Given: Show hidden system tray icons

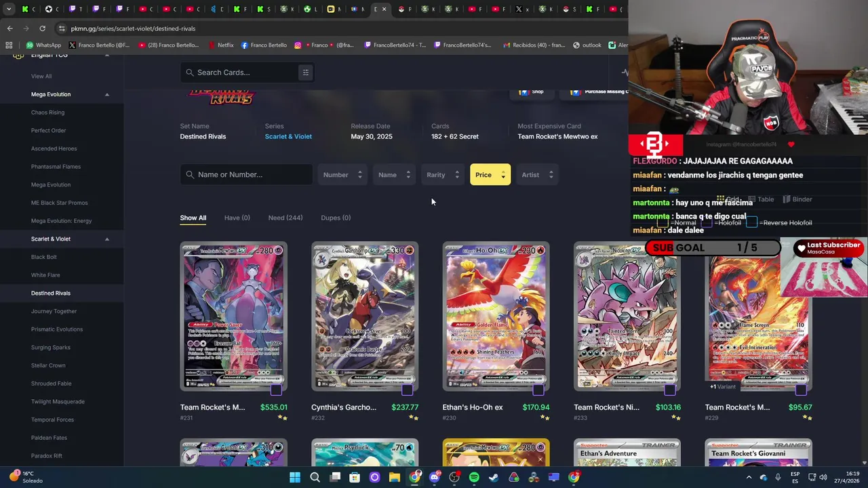Looking at the screenshot, I should coord(749,477).
